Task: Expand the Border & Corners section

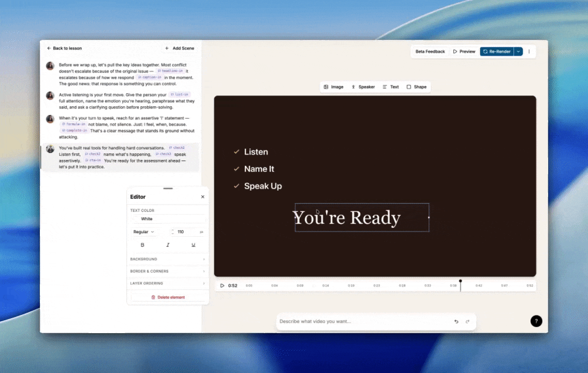Action: coord(168,271)
